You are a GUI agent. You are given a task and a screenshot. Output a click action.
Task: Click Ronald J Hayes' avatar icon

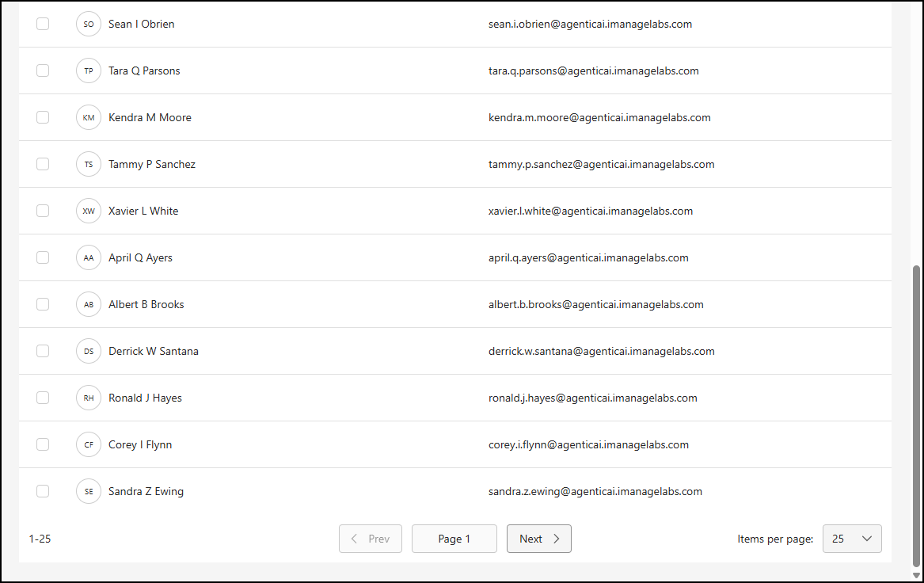[89, 398]
